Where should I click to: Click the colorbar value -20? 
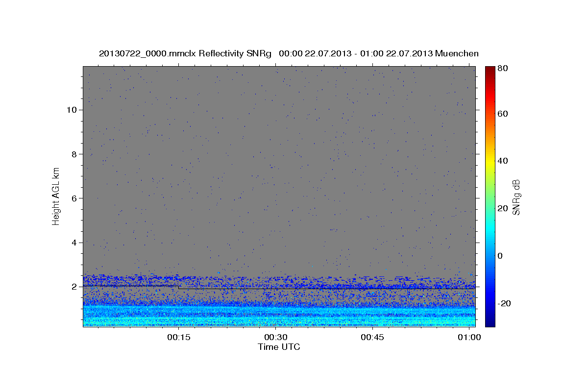point(505,303)
